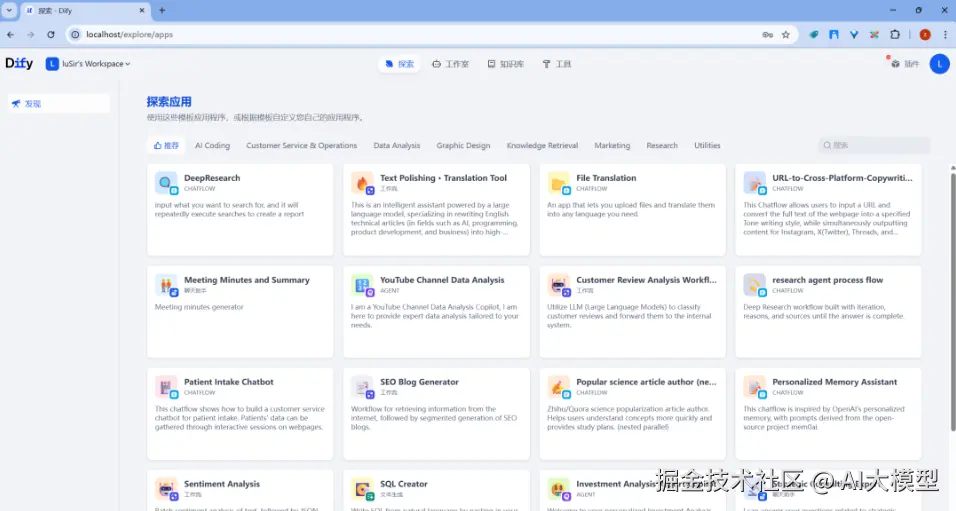Open the File Translation template title
Screen dimensions: 956x511
tap(606, 178)
